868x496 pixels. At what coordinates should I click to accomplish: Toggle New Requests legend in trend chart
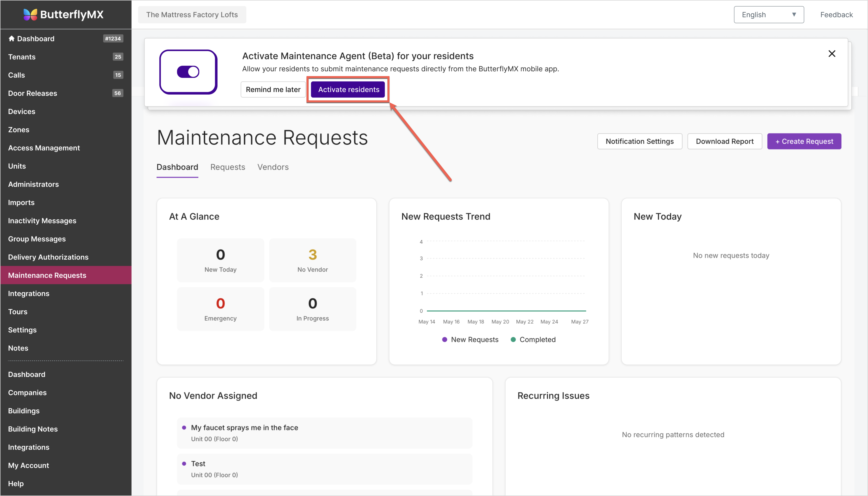click(x=470, y=340)
